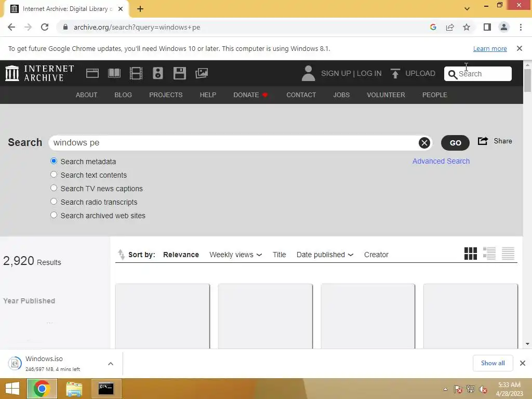Viewport: 532px width, 399px height.
Task: Open the BLOG menu item
Action: click(123, 95)
